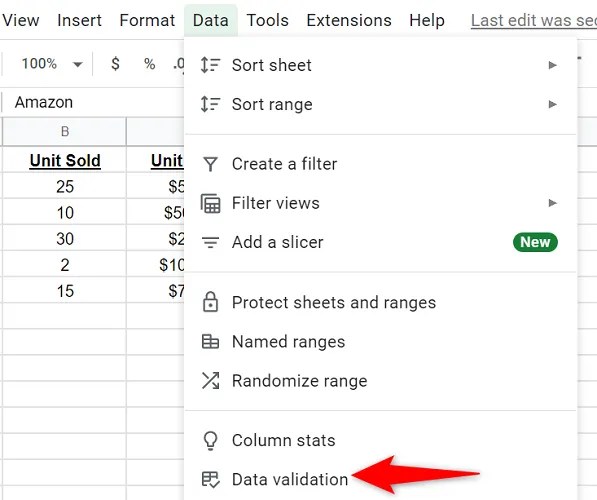Click the Sort range icon
The width and height of the screenshot is (597, 500).
[x=210, y=104]
